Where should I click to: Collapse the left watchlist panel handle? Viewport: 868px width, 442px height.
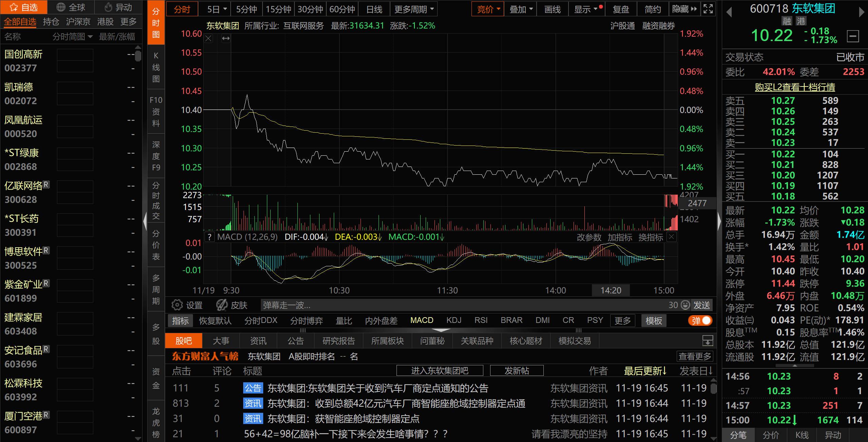pos(145,221)
